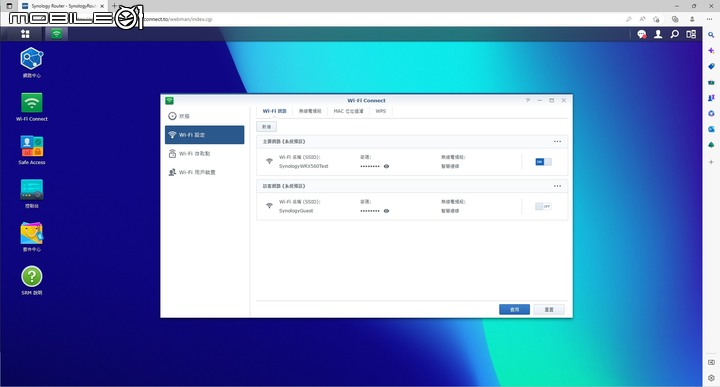Open the Wi-Fi Connect desktop shortcut
Viewport: 720px width, 387px height.
pos(32,107)
